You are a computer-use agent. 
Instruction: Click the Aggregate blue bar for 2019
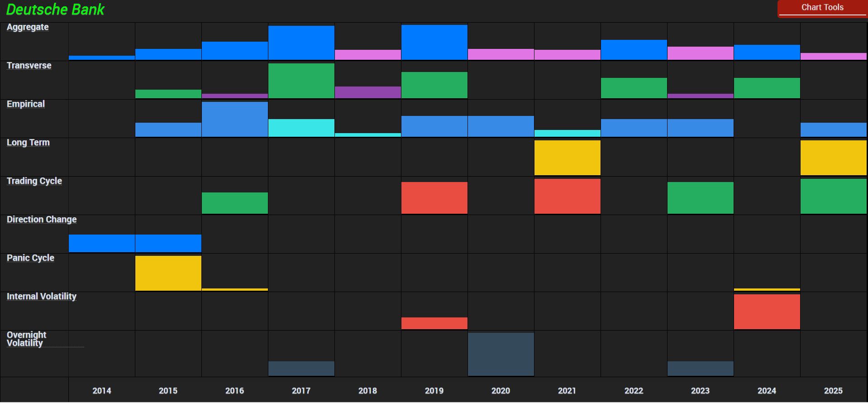point(434,42)
